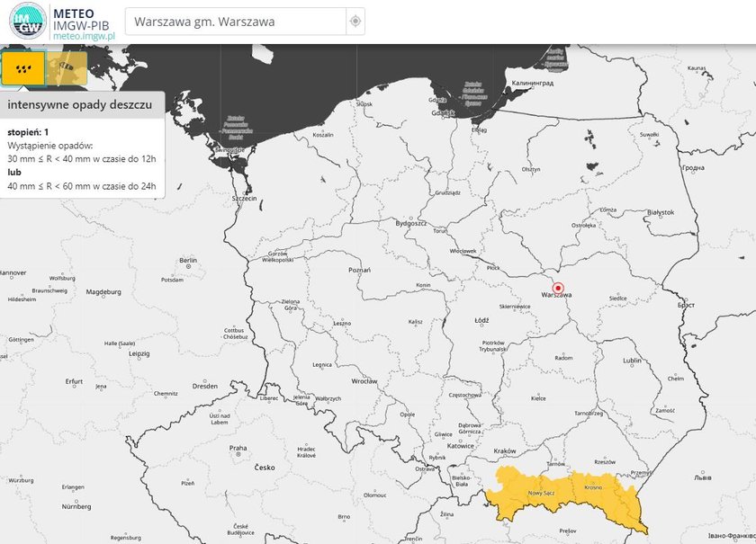The image size is (756, 544).
Task: Click the METEO IMGW-PIB title
Action: [x=81, y=20]
